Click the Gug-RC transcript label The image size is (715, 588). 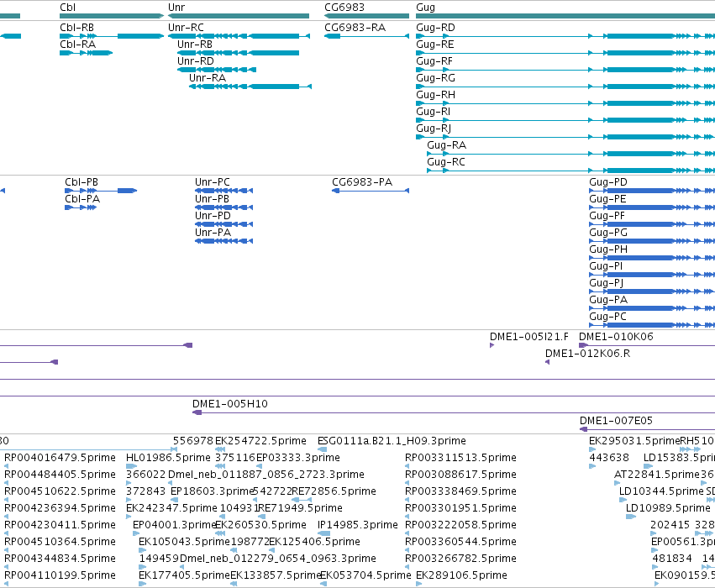pos(446,163)
